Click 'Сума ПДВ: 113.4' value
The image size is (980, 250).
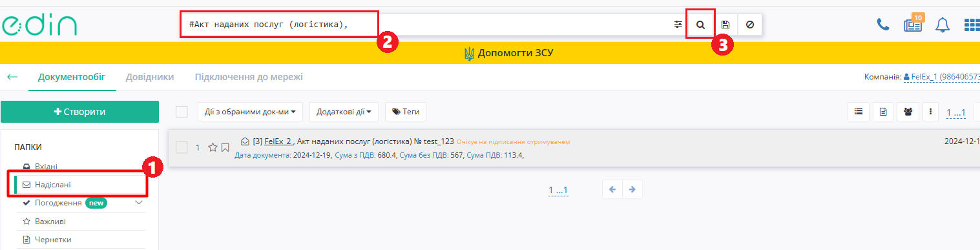[495, 155]
